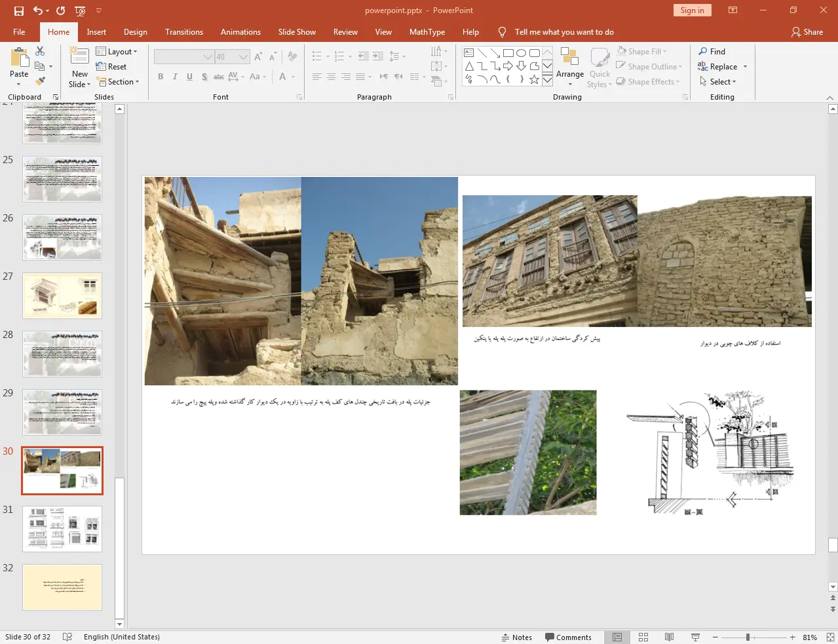Click the Sign in button
This screenshot has height=644, width=838.
(x=692, y=10)
